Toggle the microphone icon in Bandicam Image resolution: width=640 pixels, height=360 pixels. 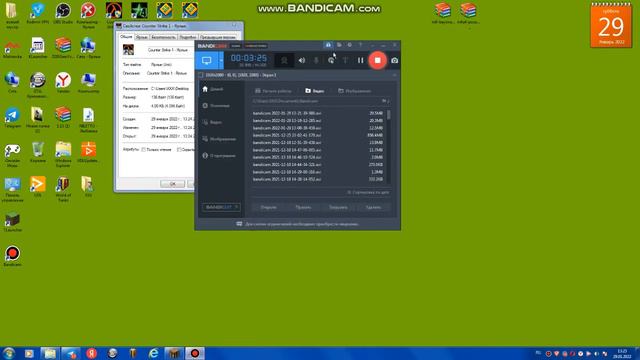[x=316, y=60]
